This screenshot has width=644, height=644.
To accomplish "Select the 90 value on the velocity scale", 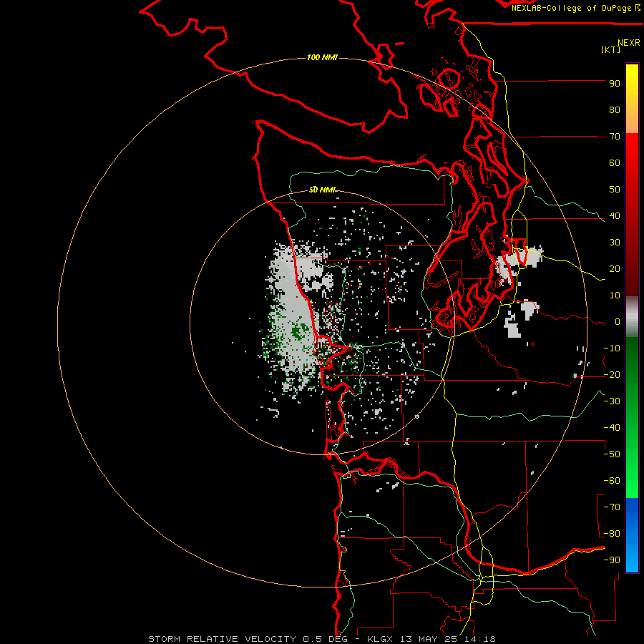I will tap(615, 84).
